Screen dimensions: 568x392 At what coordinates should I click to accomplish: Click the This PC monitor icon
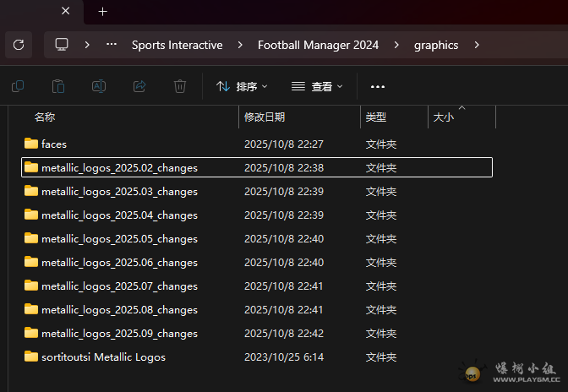[62, 45]
